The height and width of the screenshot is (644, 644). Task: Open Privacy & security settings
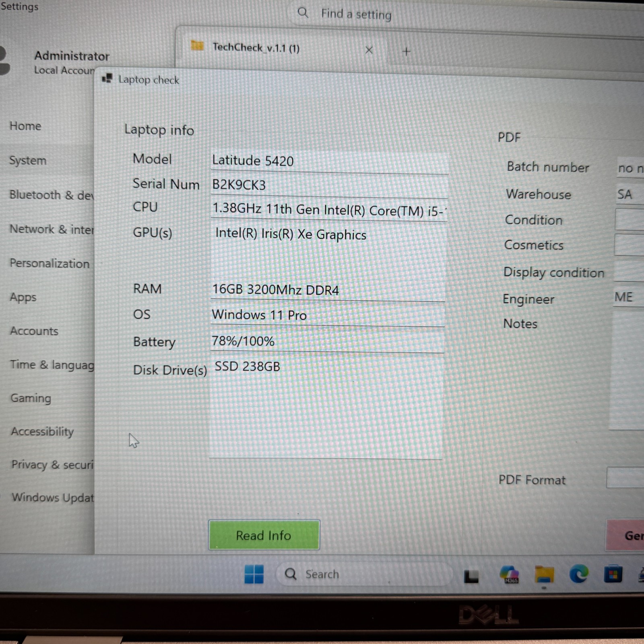point(52,464)
